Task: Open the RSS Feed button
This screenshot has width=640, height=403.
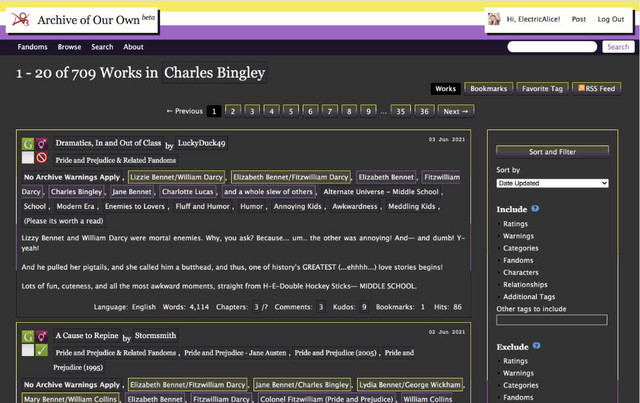Action: [x=596, y=89]
